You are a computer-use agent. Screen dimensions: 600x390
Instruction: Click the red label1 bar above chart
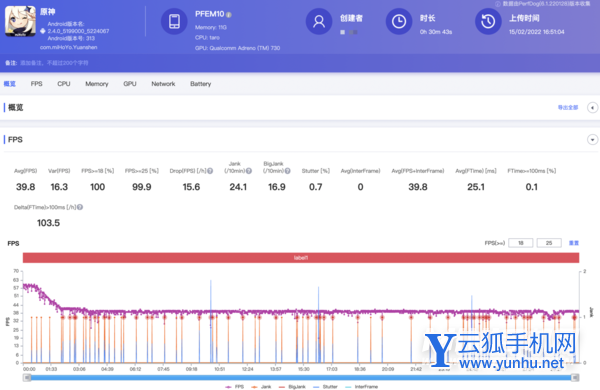coord(301,258)
